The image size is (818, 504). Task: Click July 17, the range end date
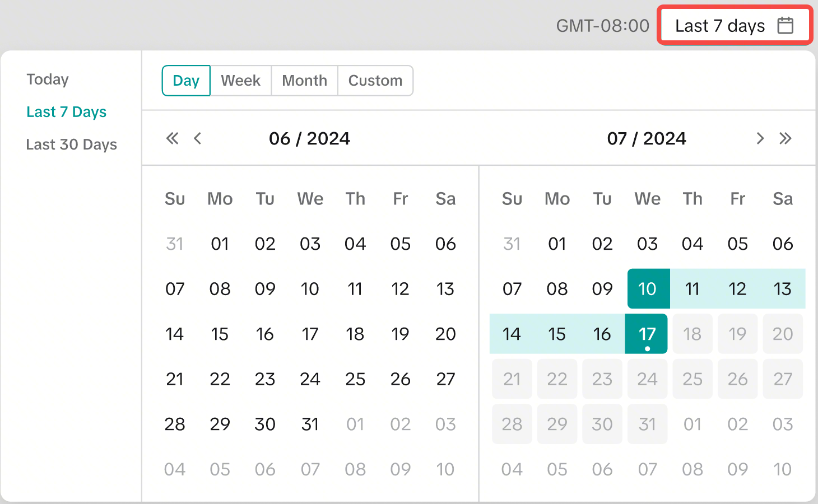tap(647, 334)
